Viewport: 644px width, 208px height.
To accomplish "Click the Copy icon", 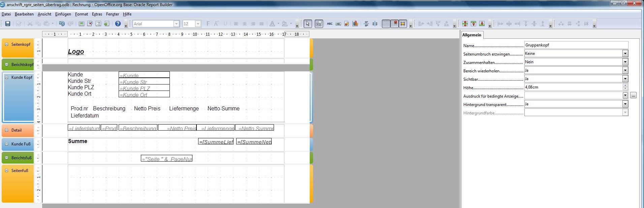I will (38, 24).
